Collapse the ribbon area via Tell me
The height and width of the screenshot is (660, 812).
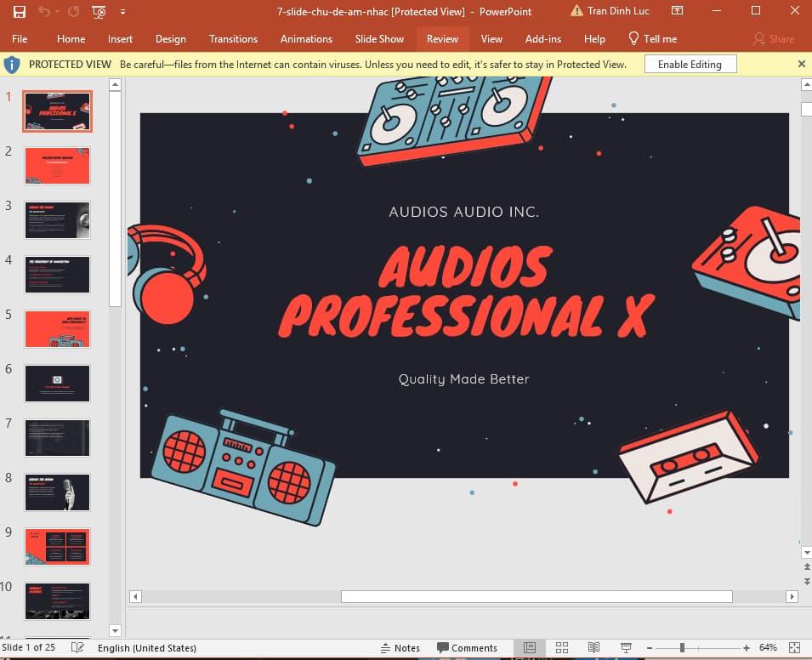point(653,38)
